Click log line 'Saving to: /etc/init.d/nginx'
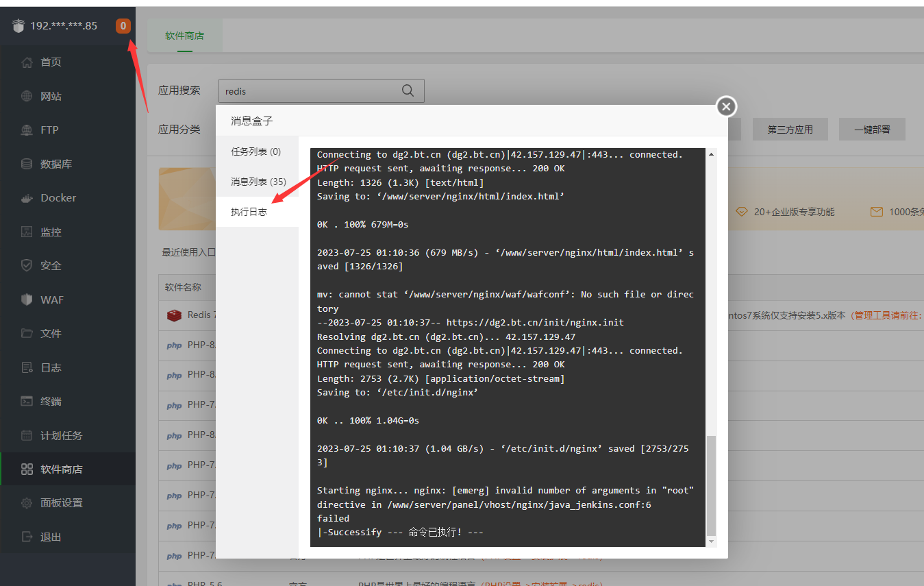 [397, 393]
